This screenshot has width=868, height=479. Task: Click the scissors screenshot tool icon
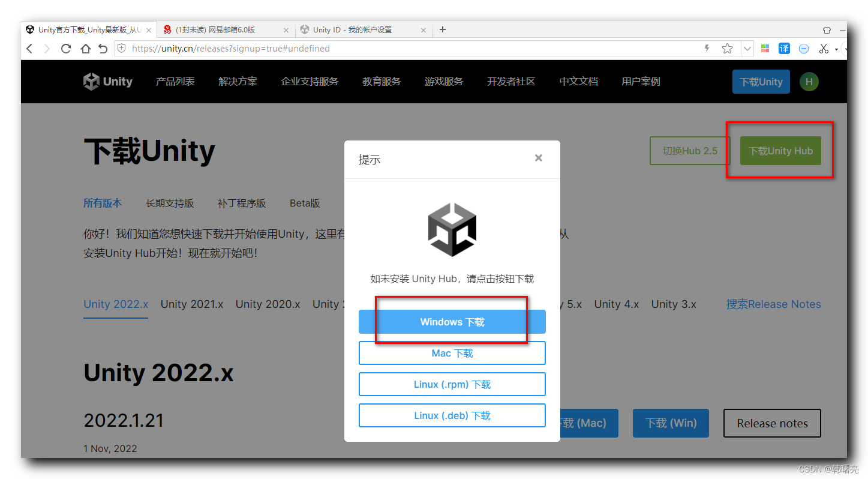coord(822,49)
